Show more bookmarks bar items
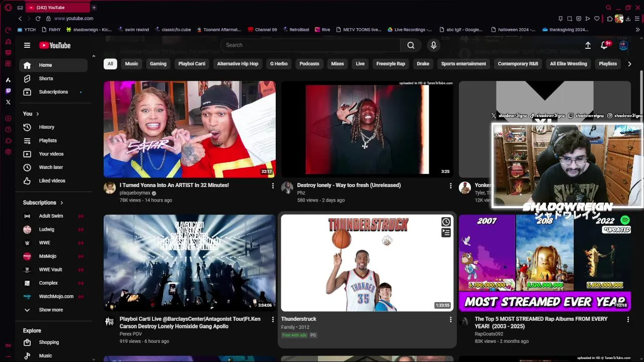 [x=637, y=30]
